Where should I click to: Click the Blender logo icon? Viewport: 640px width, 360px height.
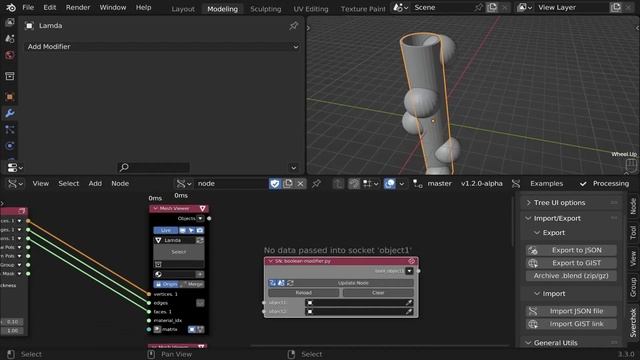click(x=11, y=7)
